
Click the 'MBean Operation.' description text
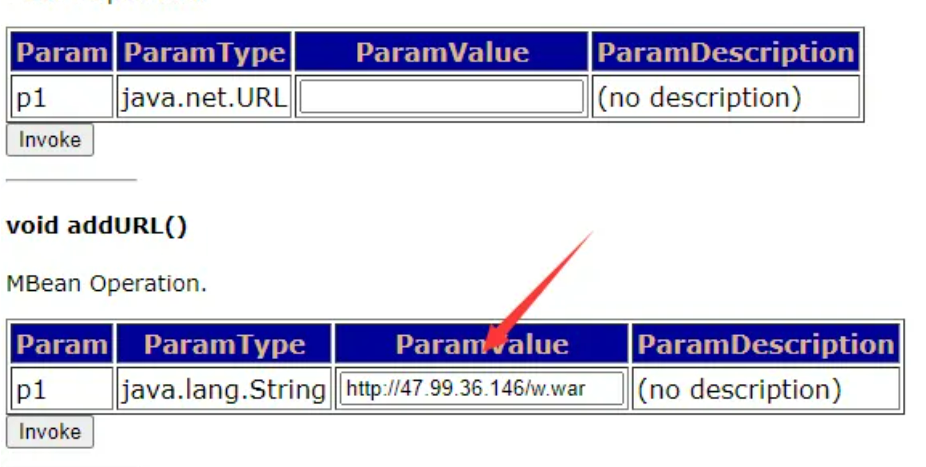(106, 283)
